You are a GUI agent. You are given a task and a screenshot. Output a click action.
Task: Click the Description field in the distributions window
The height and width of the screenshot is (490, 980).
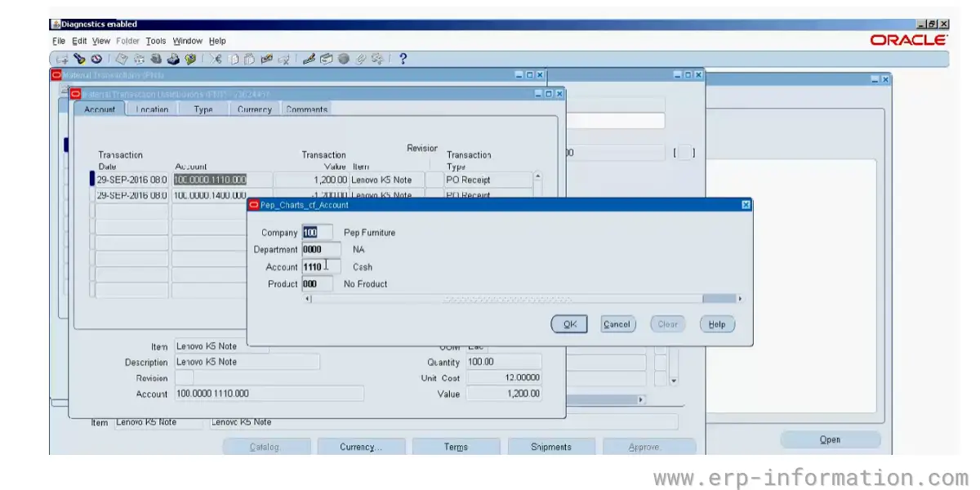click(247, 362)
